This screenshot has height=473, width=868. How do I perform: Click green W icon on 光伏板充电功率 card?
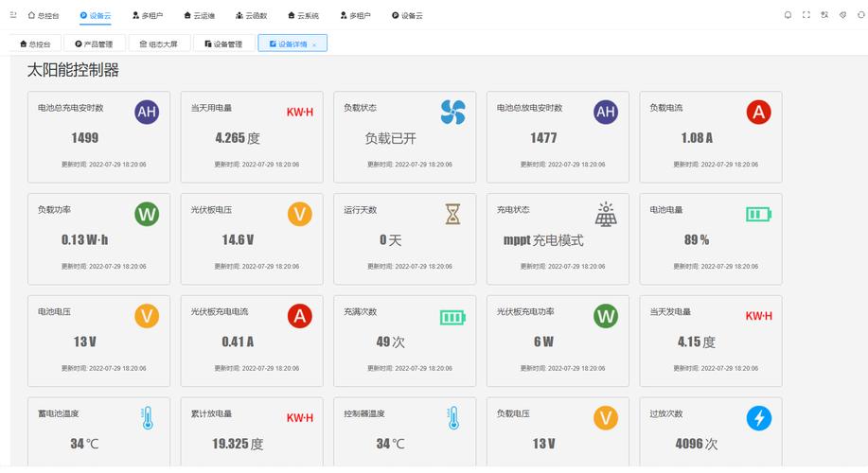(x=606, y=316)
